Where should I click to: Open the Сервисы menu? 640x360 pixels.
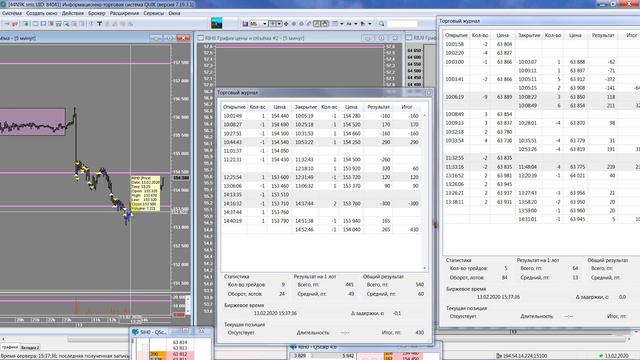[153, 13]
